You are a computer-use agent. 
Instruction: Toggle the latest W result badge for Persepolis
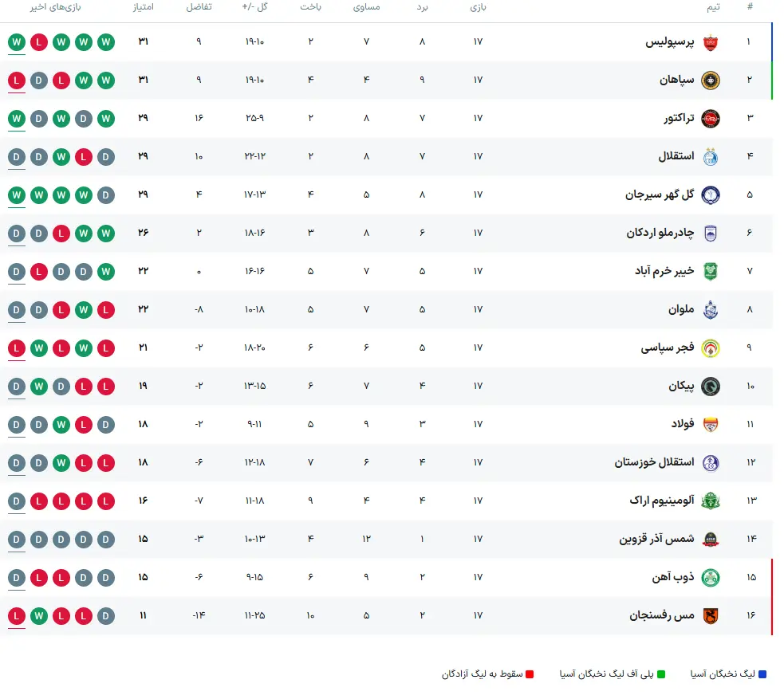[17, 41]
